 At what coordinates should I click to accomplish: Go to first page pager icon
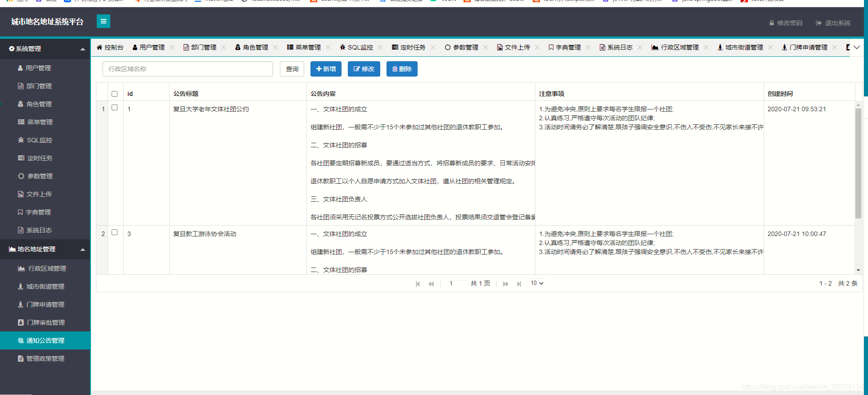point(418,284)
